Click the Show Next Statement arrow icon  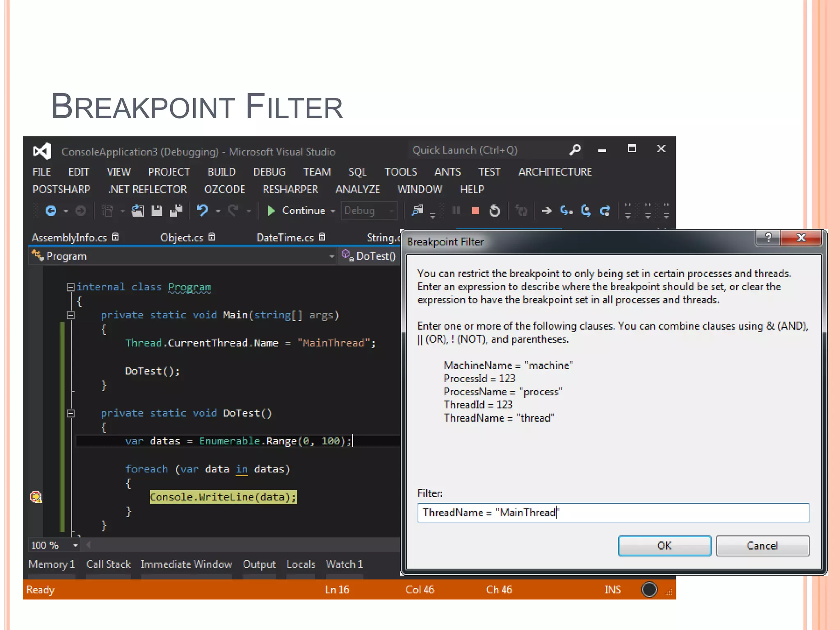546,211
